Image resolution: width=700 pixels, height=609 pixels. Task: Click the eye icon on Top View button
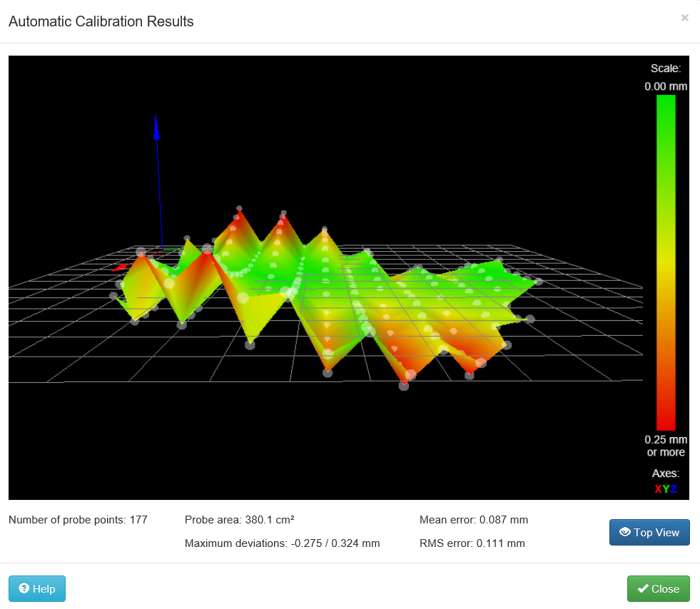click(x=624, y=532)
